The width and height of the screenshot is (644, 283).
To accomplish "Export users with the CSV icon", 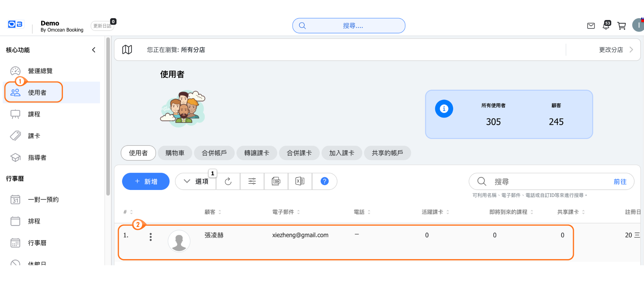I will [276, 181].
